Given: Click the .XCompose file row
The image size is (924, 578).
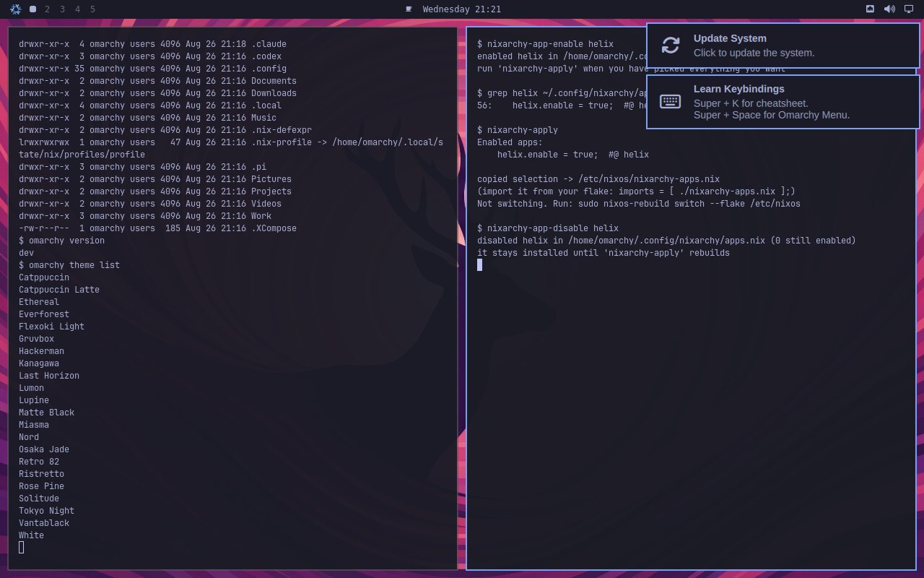Looking at the screenshot, I should point(157,228).
